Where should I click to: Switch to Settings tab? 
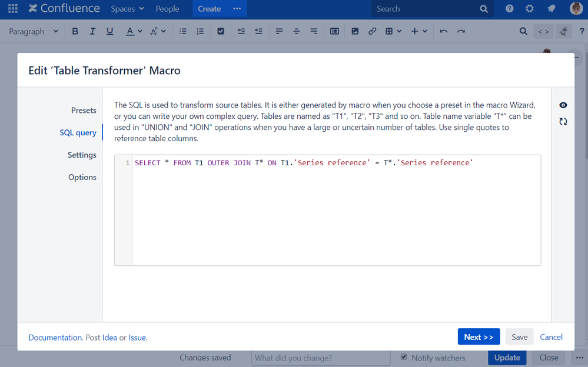(x=82, y=155)
